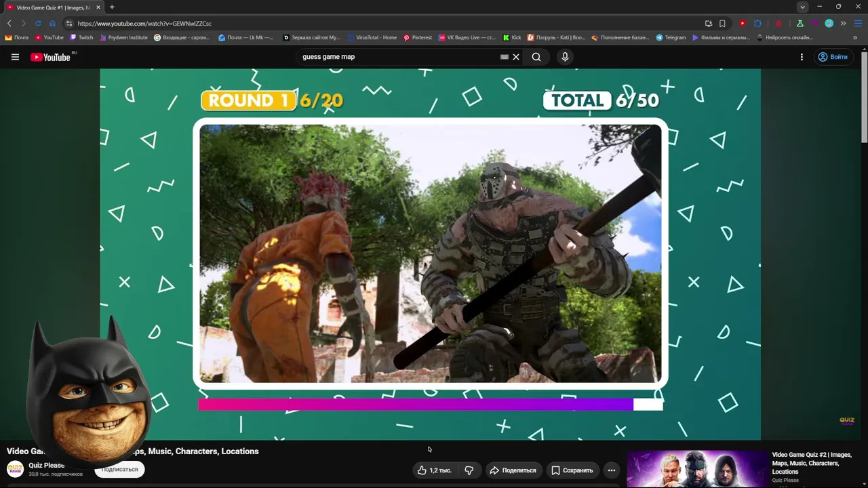Show more toolbar extensions chevron
This screenshot has width=868, height=488.
click(x=843, y=23)
